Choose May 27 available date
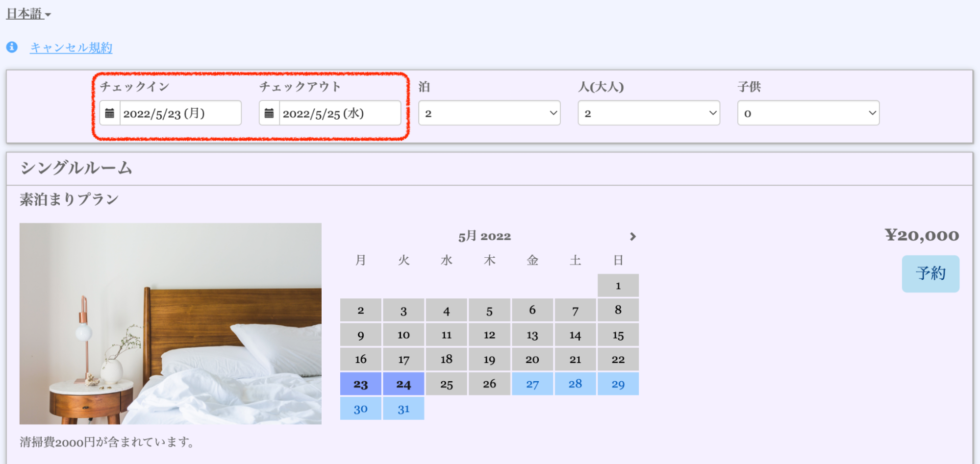 532,384
